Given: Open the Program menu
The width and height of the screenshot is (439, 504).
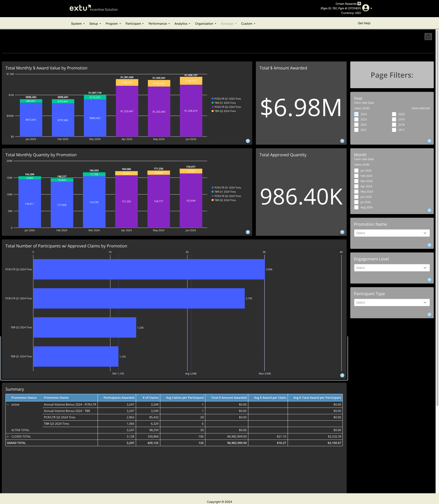Looking at the screenshot, I should (x=113, y=24).
